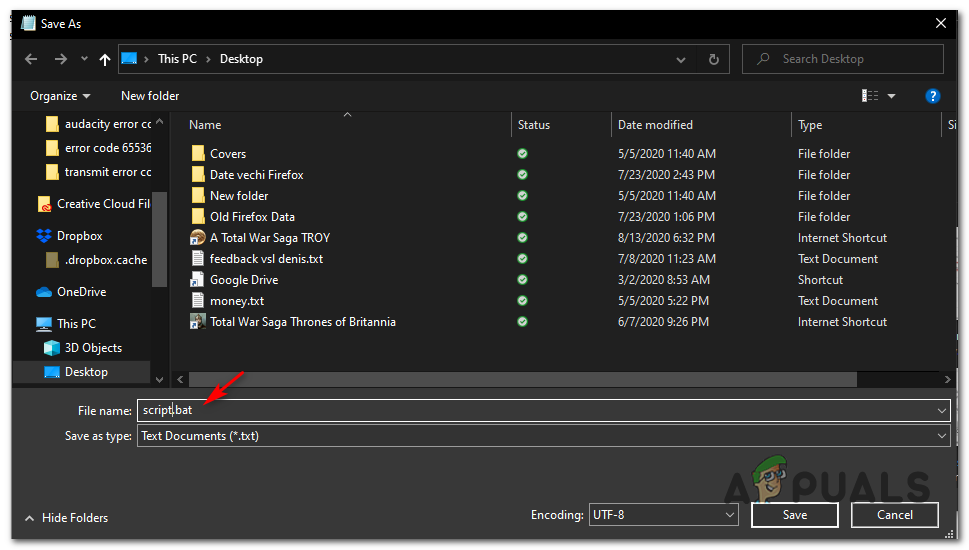Select OneDrive in the navigation pane
969x550 pixels.
tap(72, 292)
